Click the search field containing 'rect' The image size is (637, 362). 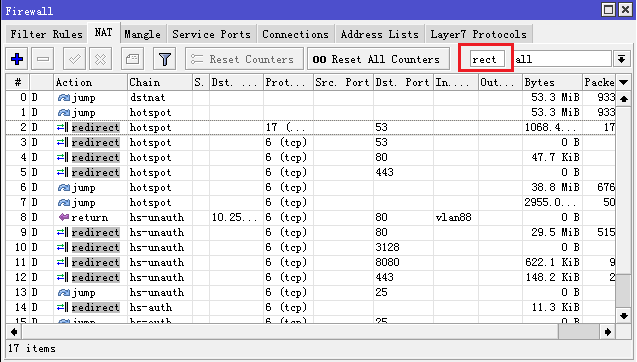click(488, 59)
